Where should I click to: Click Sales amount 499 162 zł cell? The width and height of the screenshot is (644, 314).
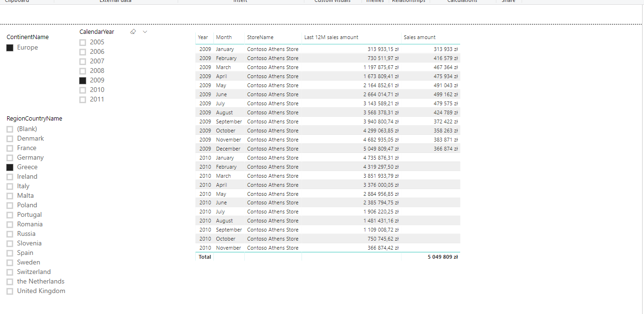pos(446,94)
